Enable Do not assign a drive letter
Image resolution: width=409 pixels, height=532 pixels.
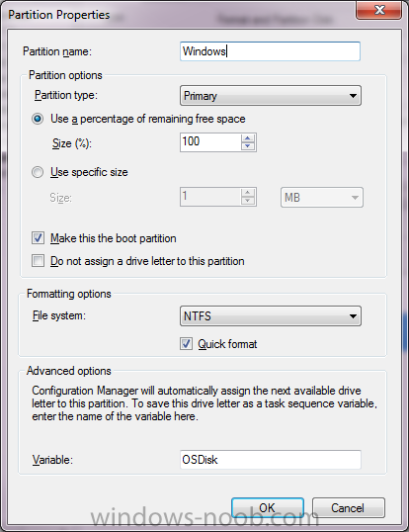pos(38,261)
